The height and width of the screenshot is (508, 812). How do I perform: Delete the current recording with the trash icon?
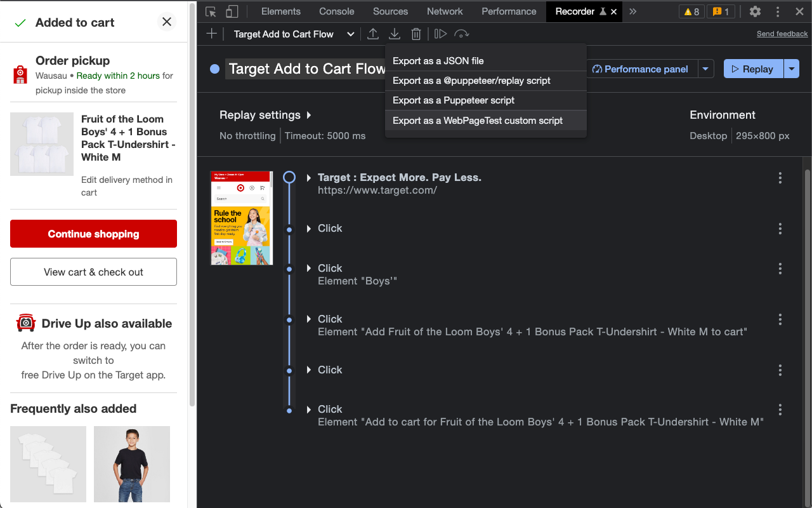click(x=416, y=34)
